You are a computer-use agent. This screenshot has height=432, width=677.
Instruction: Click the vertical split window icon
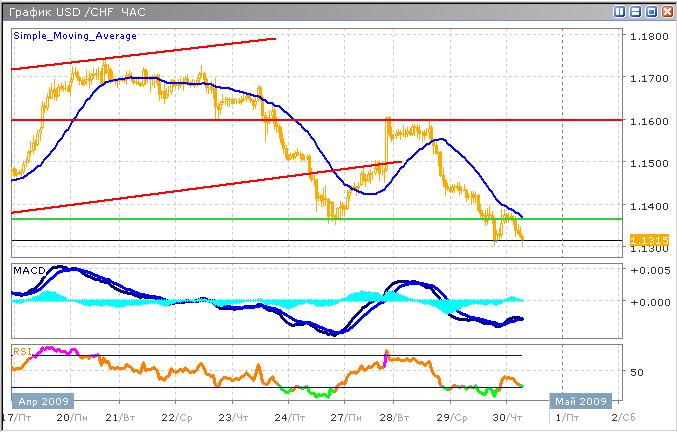tap(620, 12)
